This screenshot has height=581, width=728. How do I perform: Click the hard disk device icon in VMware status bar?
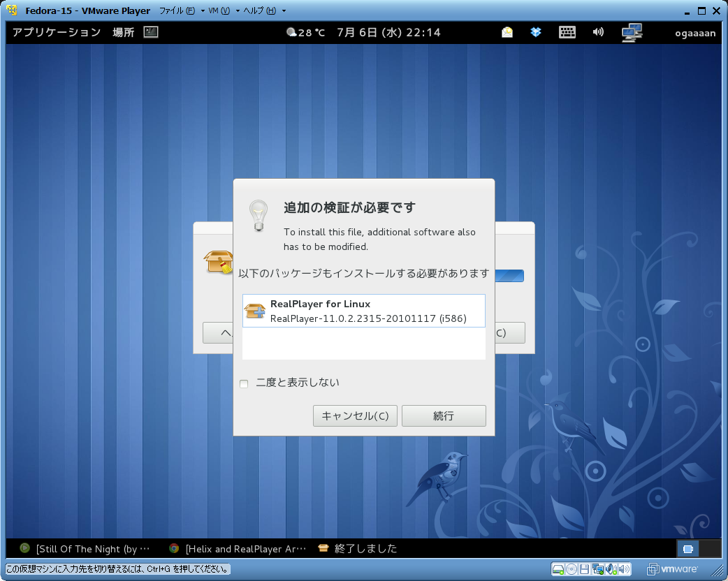558,569
